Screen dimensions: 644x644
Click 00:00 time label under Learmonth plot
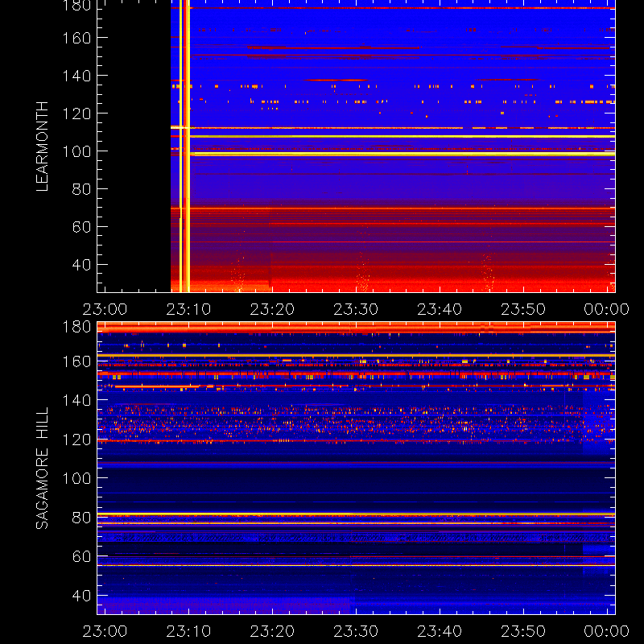pos(607,309)
